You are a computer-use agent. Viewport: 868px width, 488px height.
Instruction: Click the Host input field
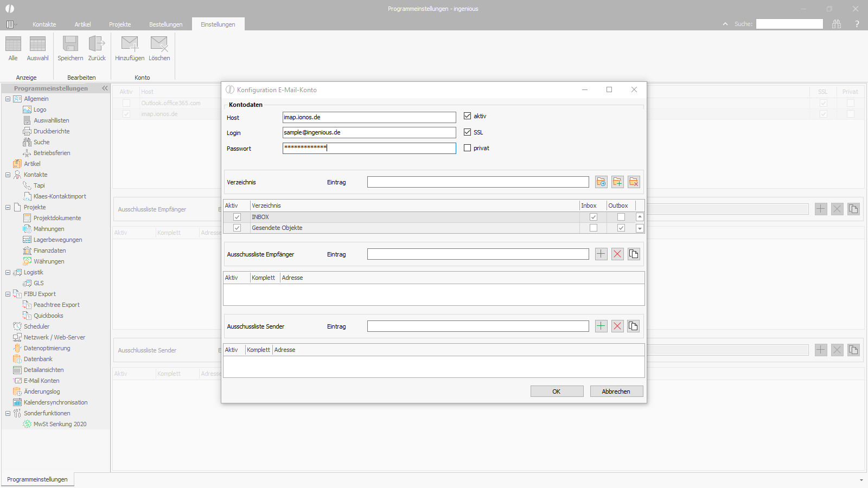(x=369, y=117)
